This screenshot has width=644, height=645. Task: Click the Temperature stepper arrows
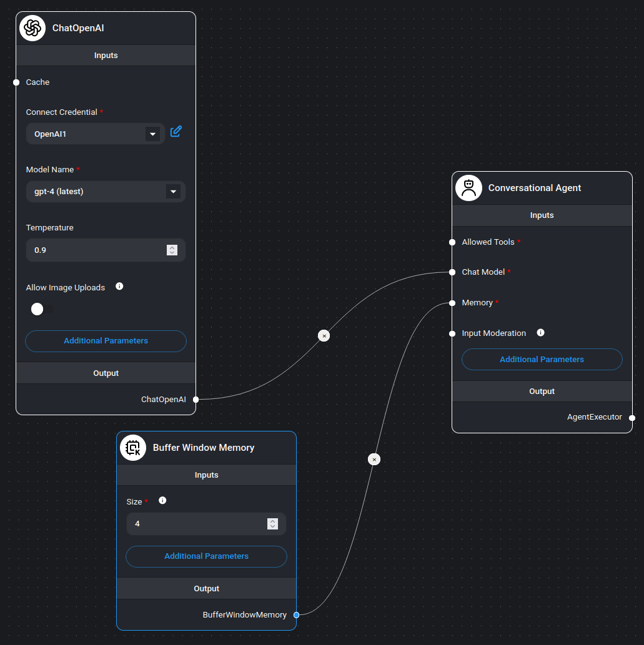[172, 250]
